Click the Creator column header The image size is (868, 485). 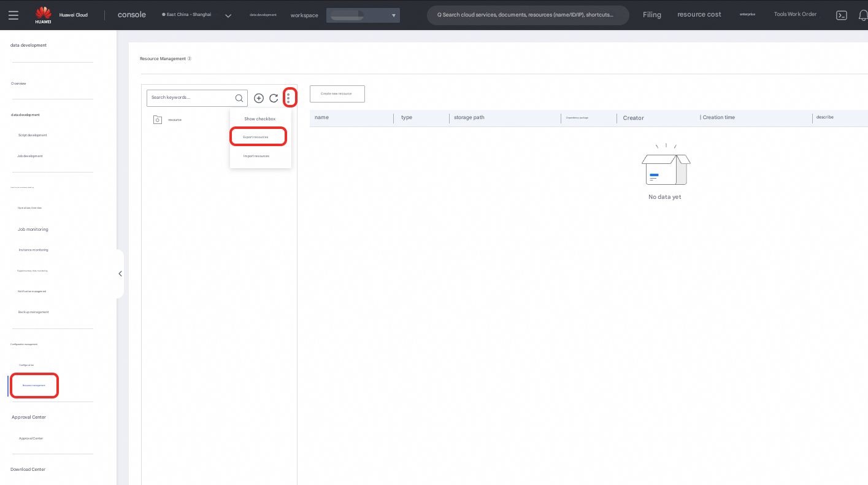pos(633,118)
